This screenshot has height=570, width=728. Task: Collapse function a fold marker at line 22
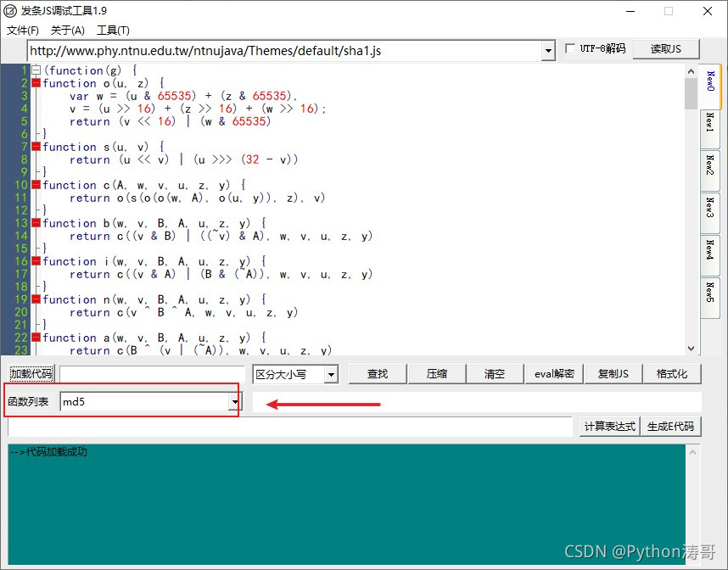pos(36,338)
